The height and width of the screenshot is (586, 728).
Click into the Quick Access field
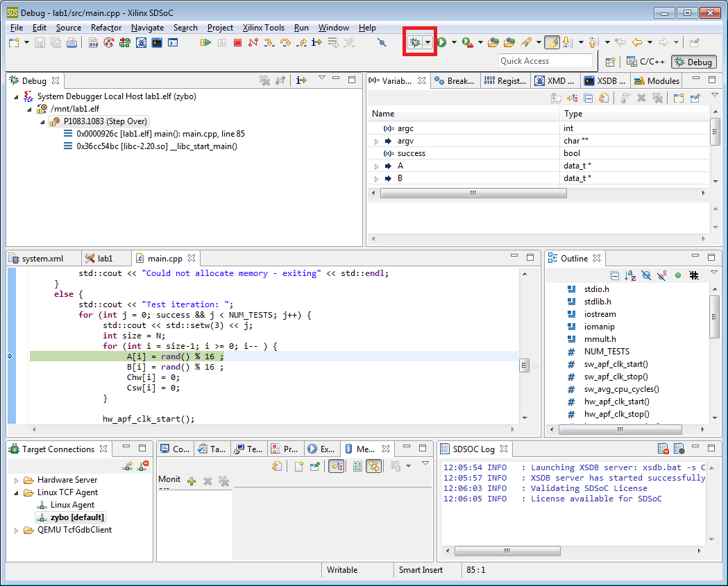coord(545,61)
